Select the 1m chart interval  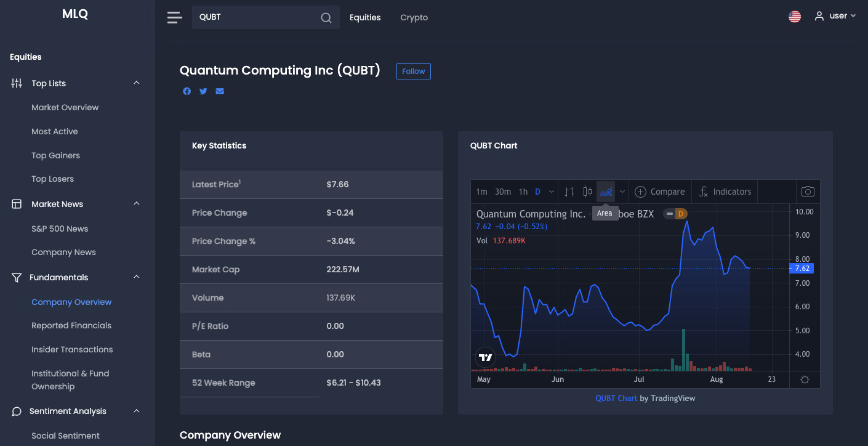click(481, 192)
